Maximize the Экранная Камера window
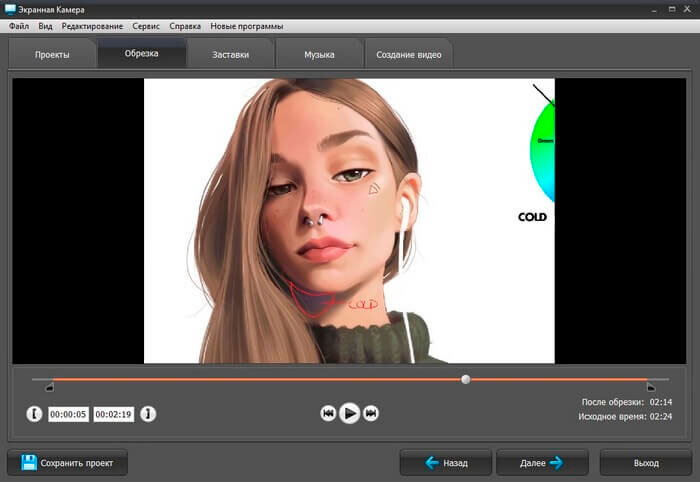The width and height of the screenshot is (700, 482). tap(672, 9)
